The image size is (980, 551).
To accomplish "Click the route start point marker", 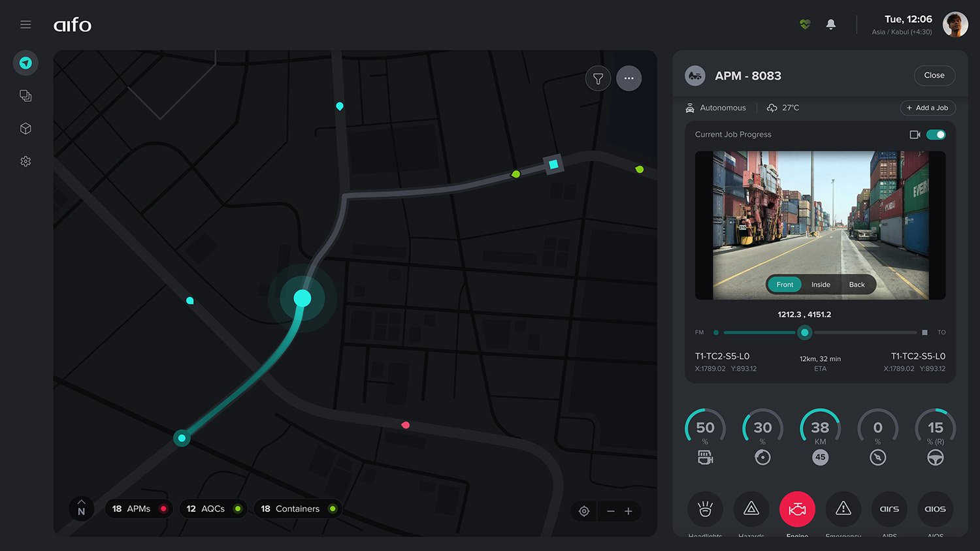I will 182,438.
